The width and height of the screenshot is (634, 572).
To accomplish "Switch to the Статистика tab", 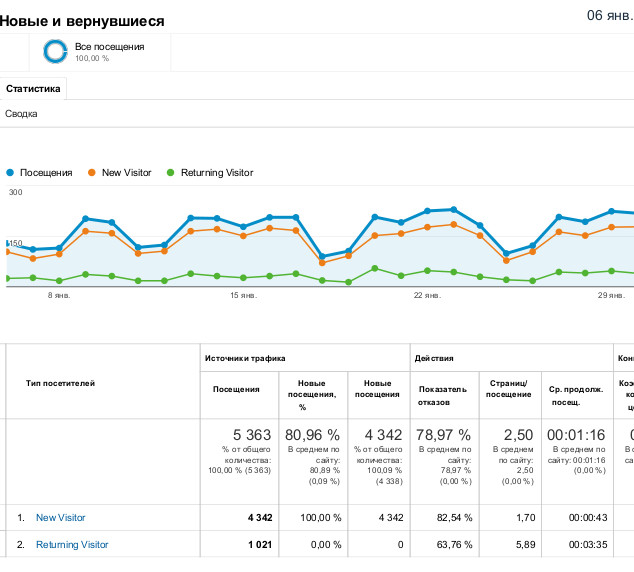I will click(x=33, y=89).
